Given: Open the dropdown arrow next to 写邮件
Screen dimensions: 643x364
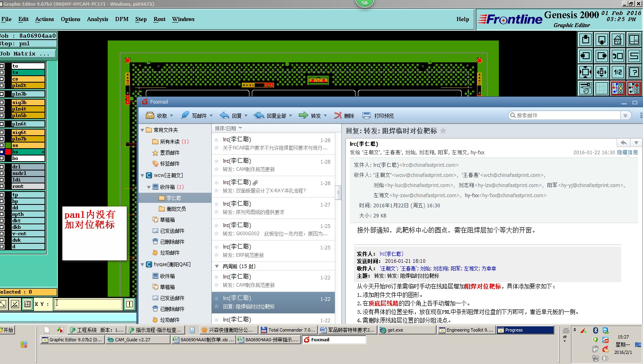Looking at the screenshot, I should point(211,116).
